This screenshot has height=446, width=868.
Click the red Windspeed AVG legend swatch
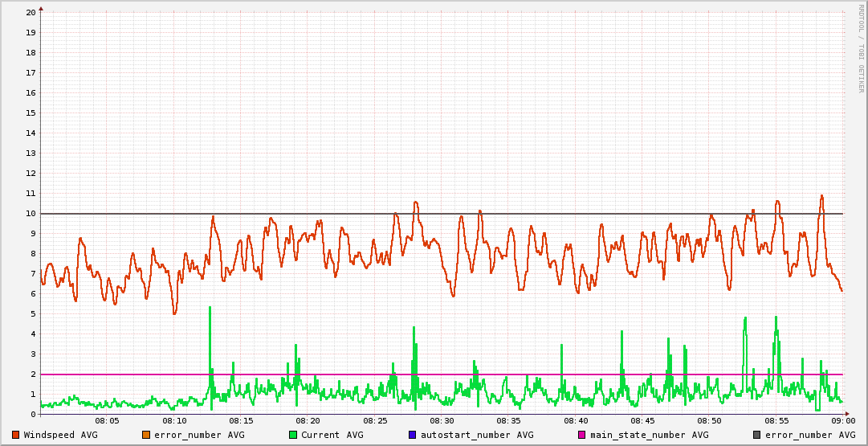coord(16,435)
